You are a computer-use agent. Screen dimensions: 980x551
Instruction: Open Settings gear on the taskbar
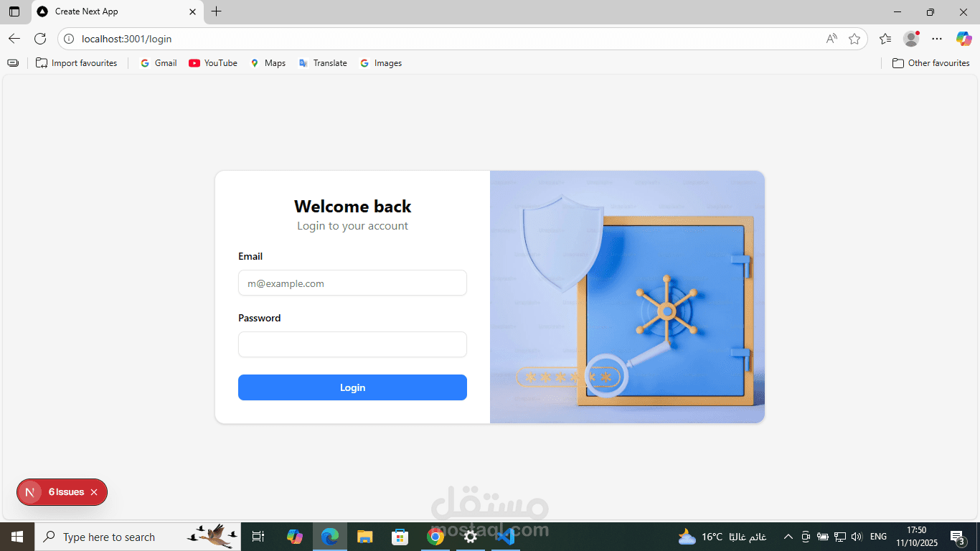471,537
